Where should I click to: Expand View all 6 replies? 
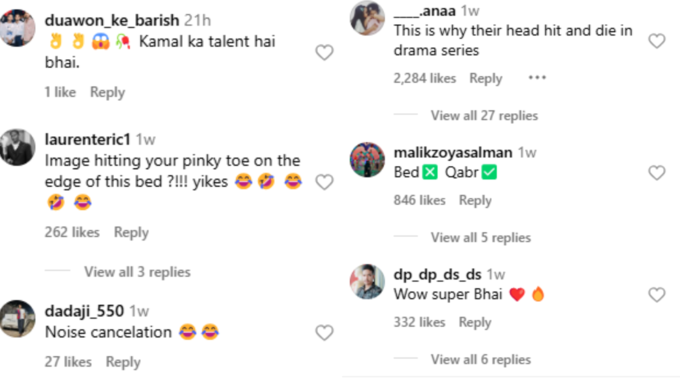pos(481,360)
